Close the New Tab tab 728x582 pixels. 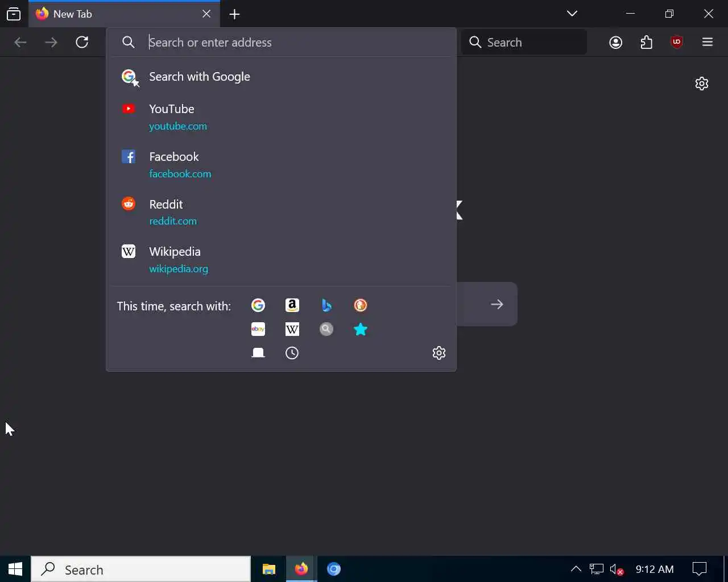click(206, 14)
